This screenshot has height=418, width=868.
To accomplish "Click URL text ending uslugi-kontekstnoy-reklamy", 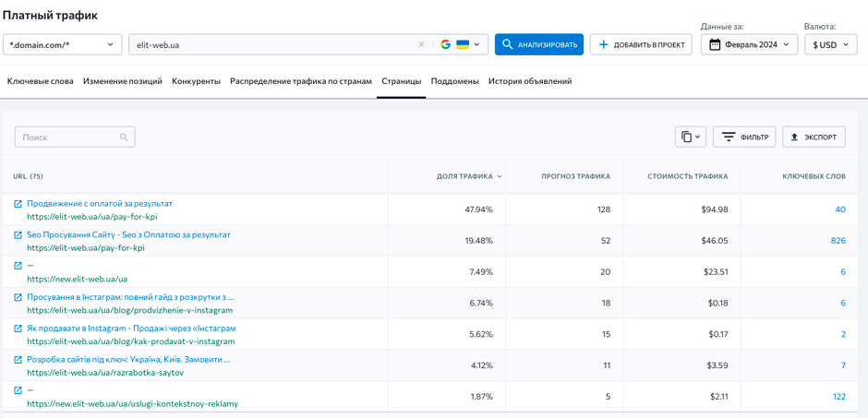I will [132, 403].
